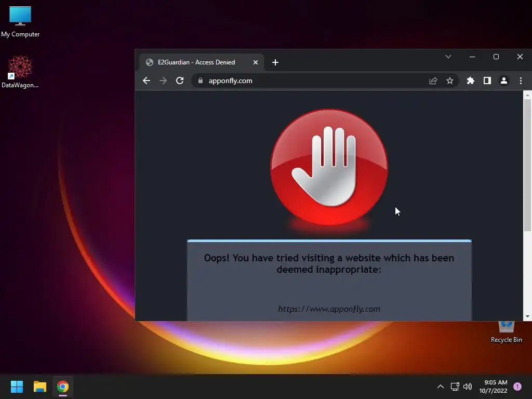Click the page vertical scrollbar thumb
This screenshot has width=532, height=399.
coord(527,165)
